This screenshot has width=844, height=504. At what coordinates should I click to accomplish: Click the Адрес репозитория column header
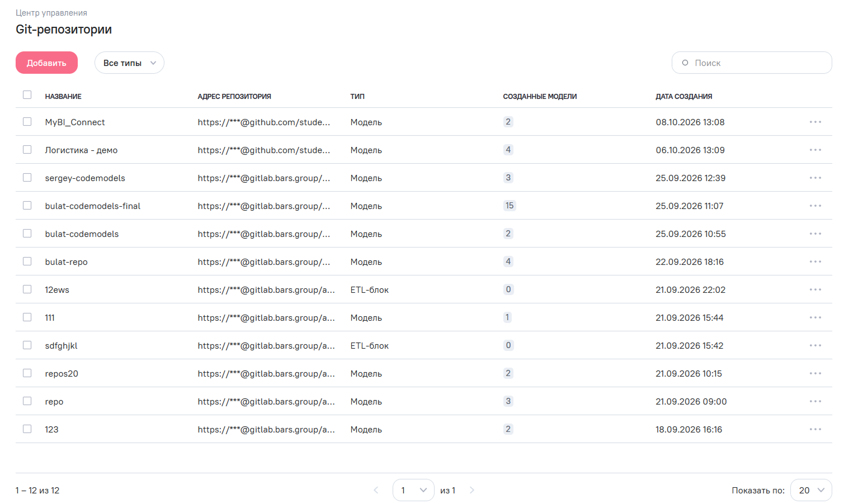234,97
